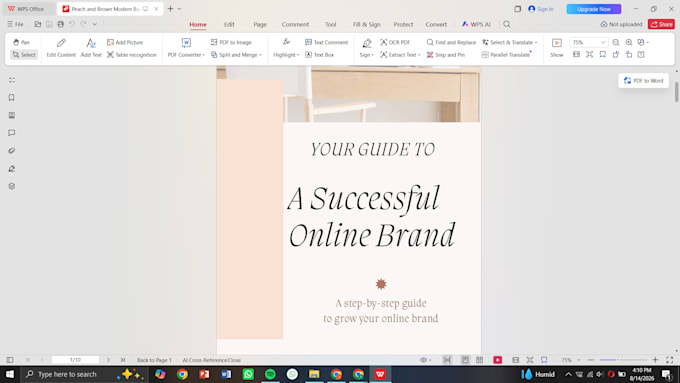Click the ribbon search icon
This screenshot has width=680, height=383.
[507, 24]
